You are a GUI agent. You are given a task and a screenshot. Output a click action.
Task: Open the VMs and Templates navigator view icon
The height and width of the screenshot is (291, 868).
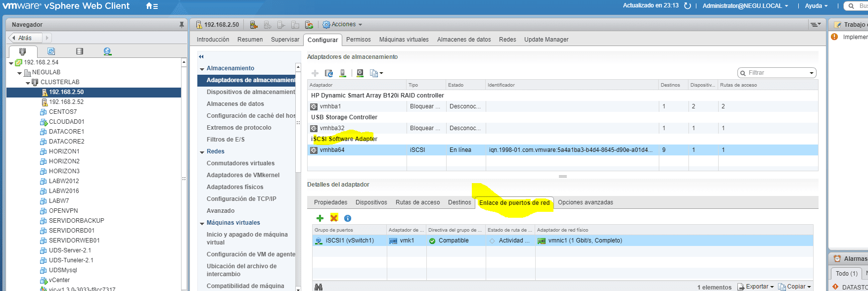pos(51,51)
